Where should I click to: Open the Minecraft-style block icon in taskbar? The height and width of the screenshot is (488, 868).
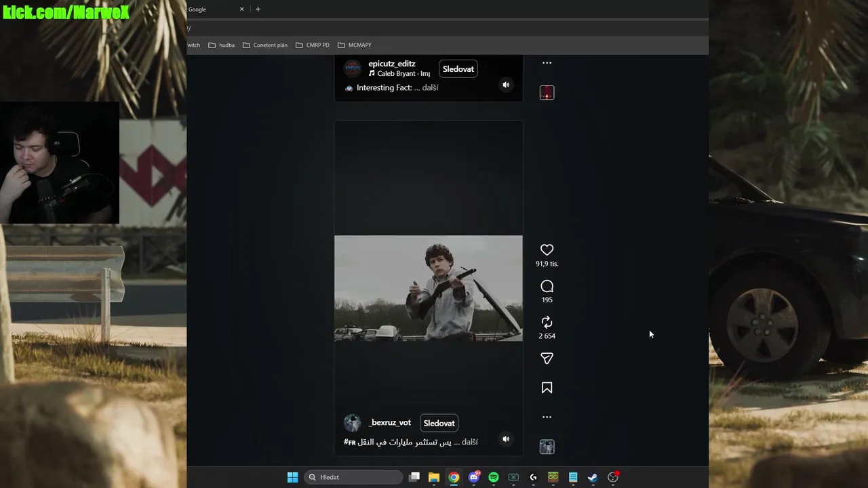click(553, 477)
